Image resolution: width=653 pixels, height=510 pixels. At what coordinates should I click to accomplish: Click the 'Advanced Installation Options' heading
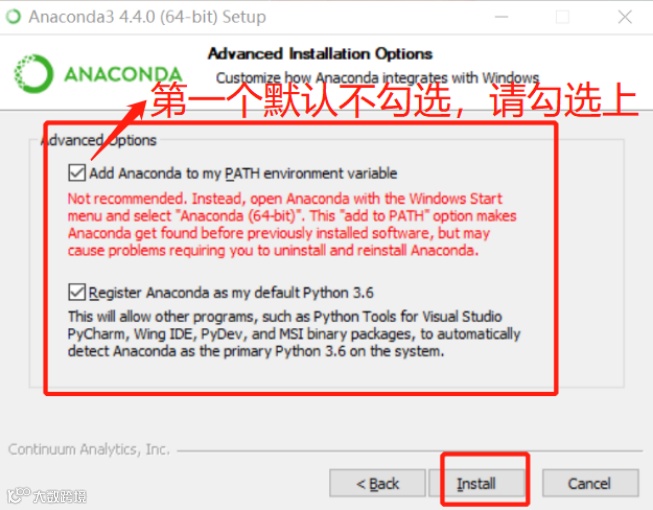(320, 54)
